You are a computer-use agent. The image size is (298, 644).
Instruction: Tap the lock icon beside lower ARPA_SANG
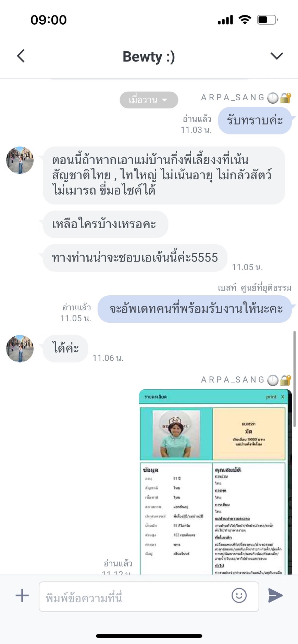point(285,380)
